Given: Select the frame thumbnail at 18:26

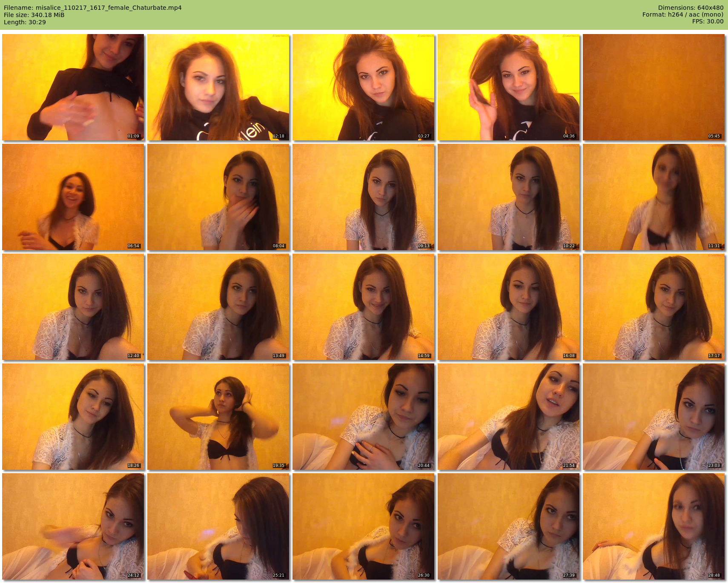Looking at the screenshot, I should point(73,417).
